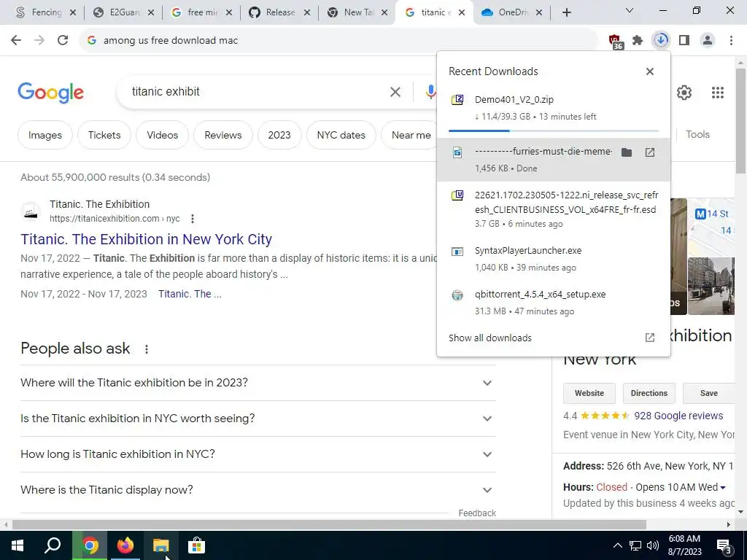Click Show all downloads
Image resolution: width=747 pixels, height=560 pixels.
point(490,338)
